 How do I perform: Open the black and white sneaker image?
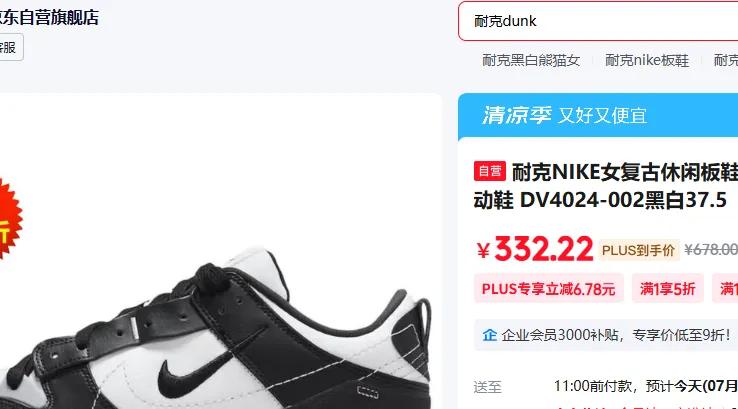217,329
